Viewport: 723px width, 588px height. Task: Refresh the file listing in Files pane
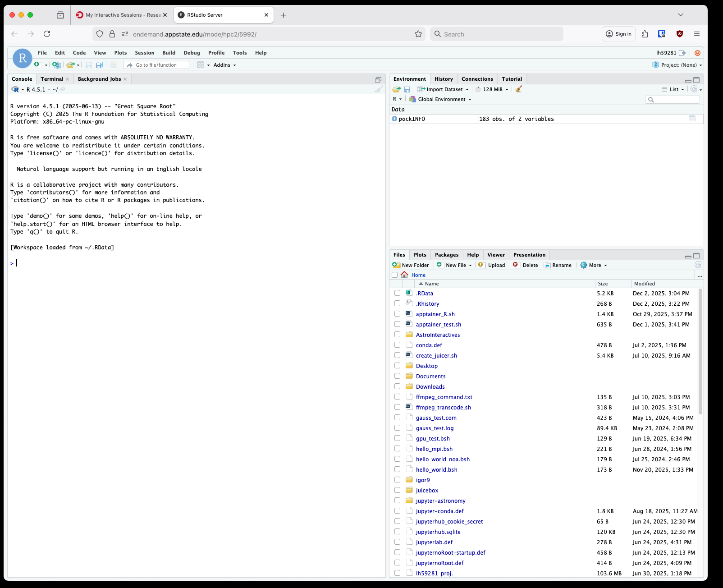pos(698,265)
